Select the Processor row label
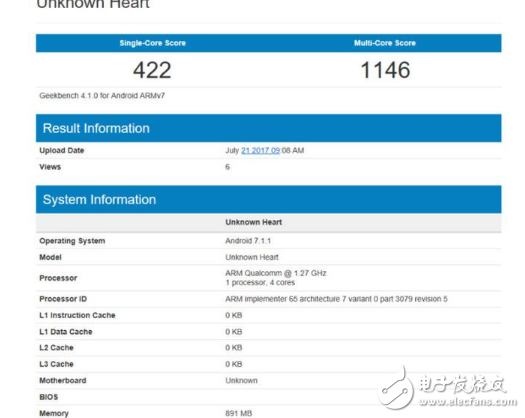 coord(58,278)
